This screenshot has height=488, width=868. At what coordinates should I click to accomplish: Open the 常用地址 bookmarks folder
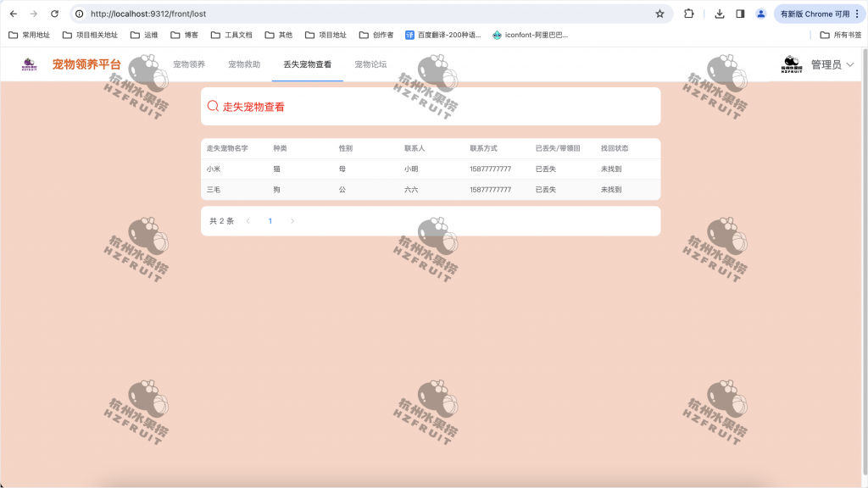tap(29, 35)
